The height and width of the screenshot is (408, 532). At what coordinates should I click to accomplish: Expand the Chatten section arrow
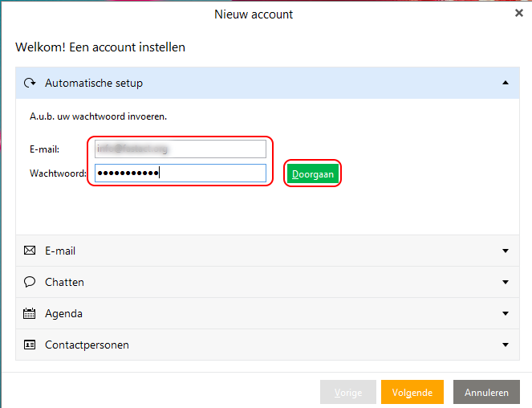[x=505, y=282]
